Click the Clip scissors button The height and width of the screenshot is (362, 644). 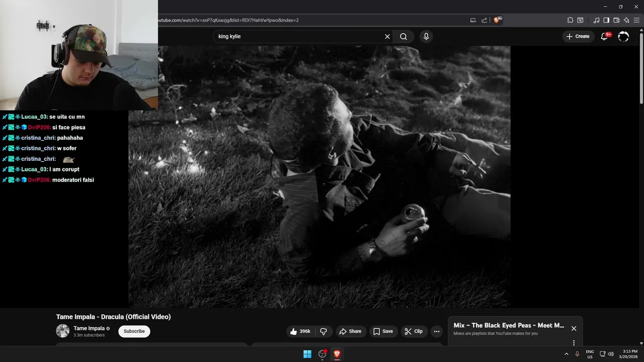(414, 331)
